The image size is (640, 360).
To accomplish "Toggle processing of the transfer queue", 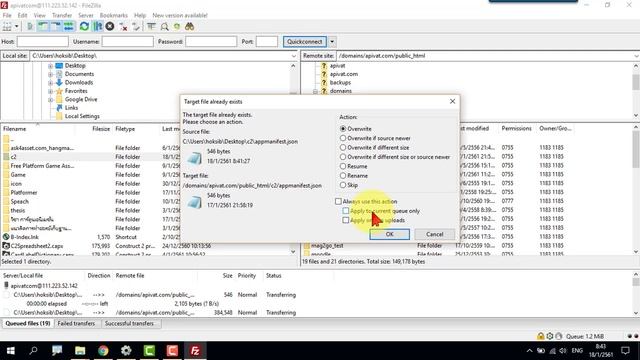I will [98, 27].
